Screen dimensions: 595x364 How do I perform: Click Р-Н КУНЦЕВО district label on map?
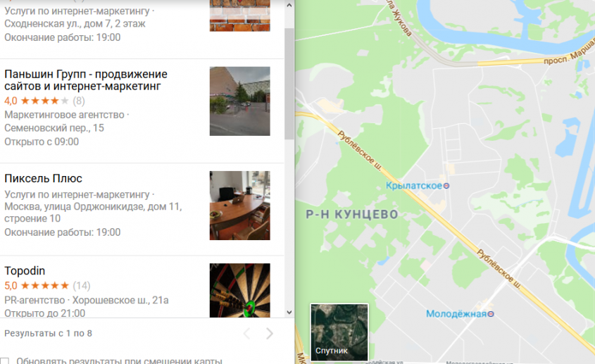[352, 215]
